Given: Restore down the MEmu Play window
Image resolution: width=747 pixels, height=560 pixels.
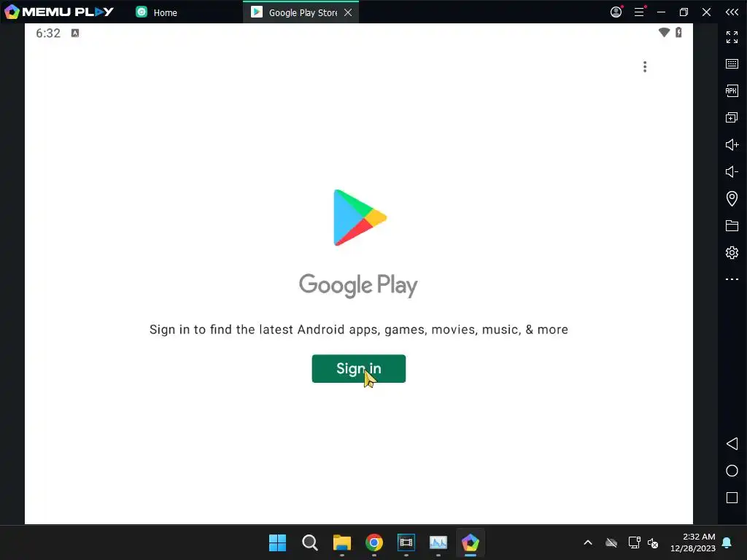Looking at the screenshot, I should 684,12.
